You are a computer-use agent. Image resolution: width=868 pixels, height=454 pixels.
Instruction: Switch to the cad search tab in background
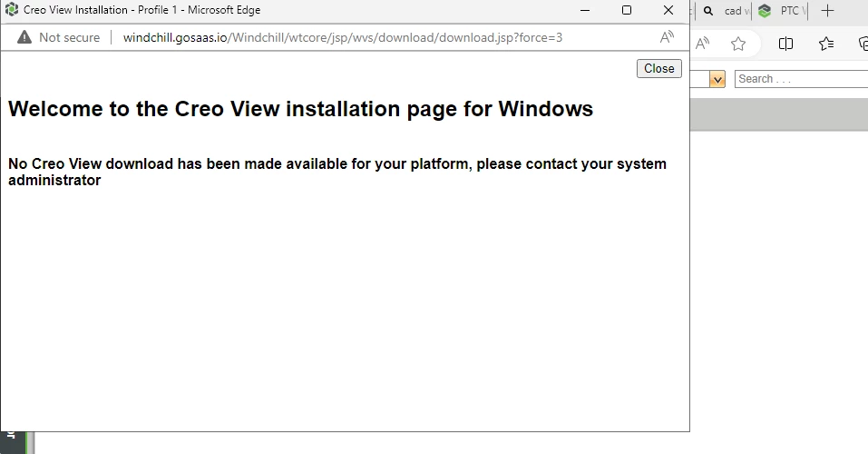click(725, 11)
